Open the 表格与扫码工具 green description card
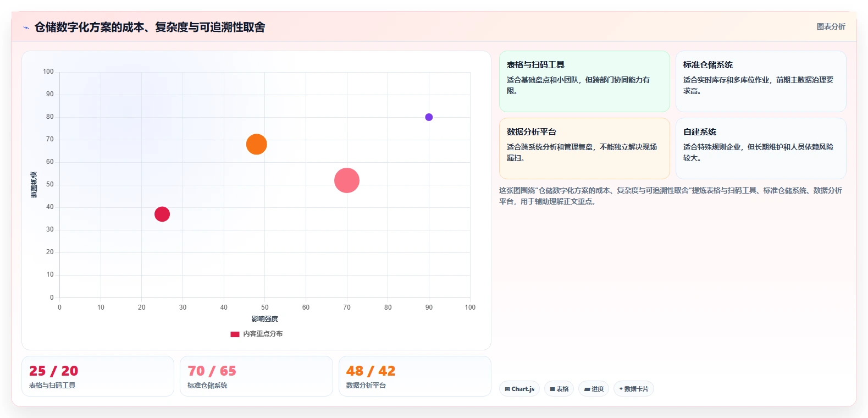This screenshot has height=418, width=868. click(x=584, y=81)
